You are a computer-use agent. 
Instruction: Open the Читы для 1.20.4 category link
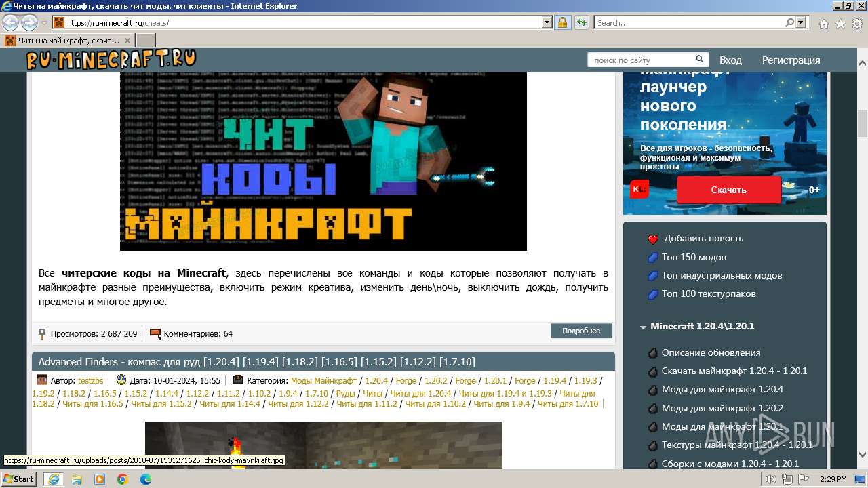point(420,394)
